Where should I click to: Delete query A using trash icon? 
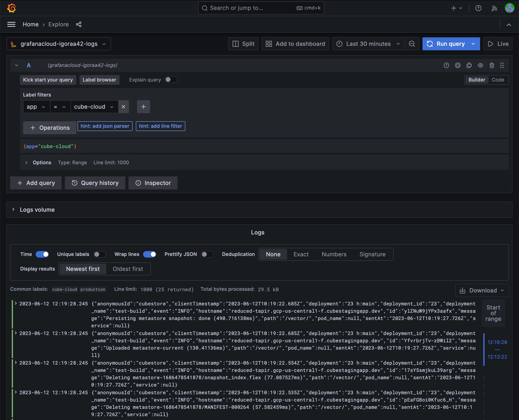[x=492, y=65]
